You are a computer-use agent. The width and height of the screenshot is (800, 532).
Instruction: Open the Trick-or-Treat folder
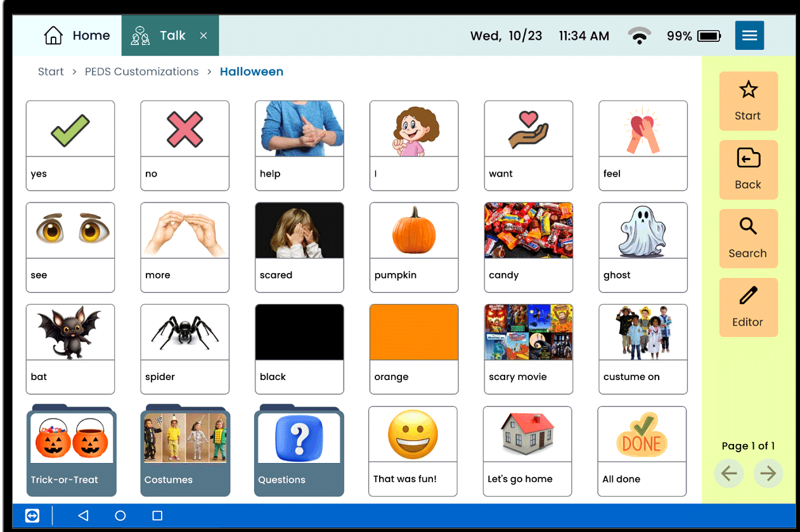[71, 451]
